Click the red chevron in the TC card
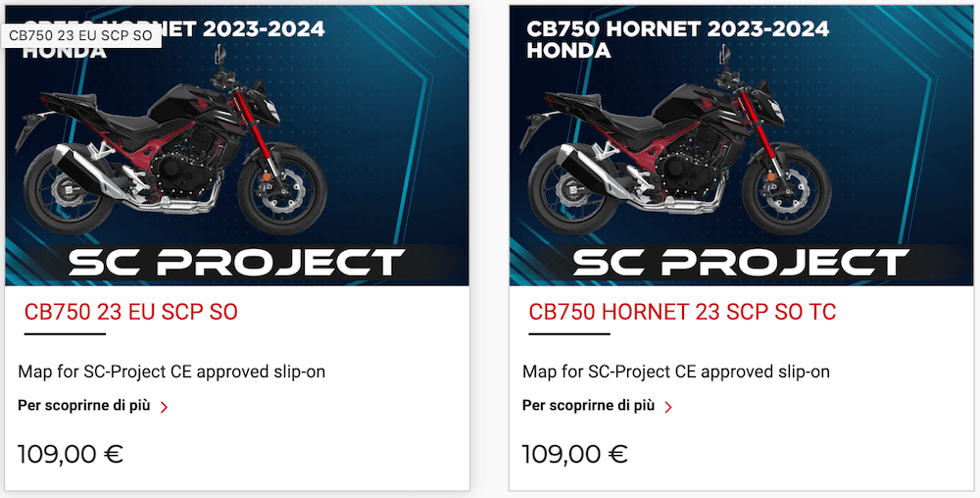The width and height of the screenshot is (980, 498). 668,407
